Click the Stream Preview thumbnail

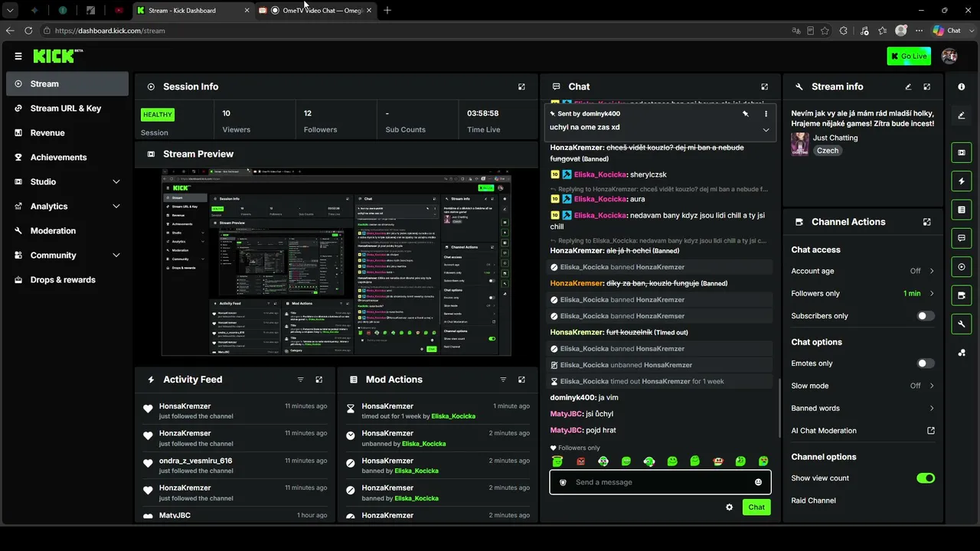pyautogui.click(x=336, y=263)
